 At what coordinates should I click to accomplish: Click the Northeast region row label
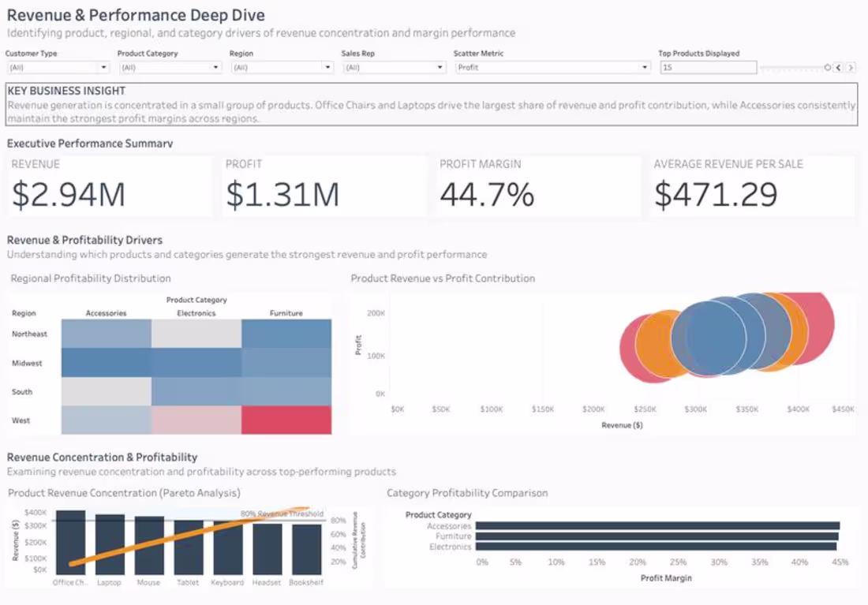point(30,334)
